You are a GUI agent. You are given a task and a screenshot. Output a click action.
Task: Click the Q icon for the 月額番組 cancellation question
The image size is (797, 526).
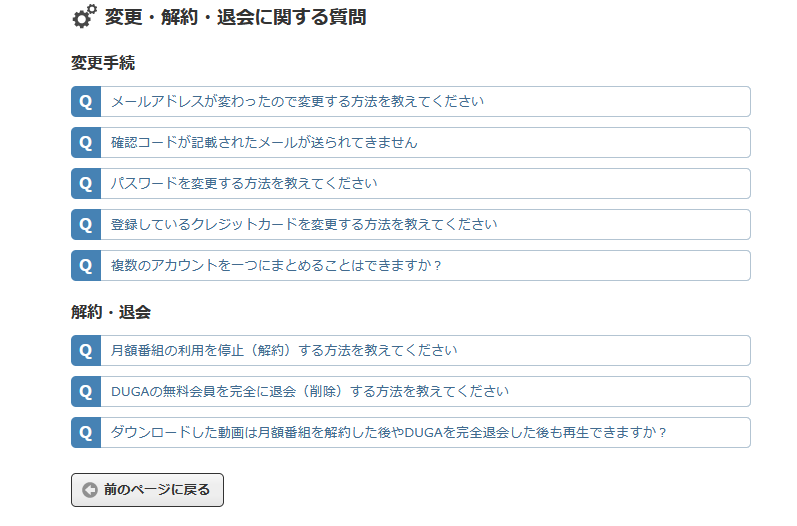click(x=86, y=351)
